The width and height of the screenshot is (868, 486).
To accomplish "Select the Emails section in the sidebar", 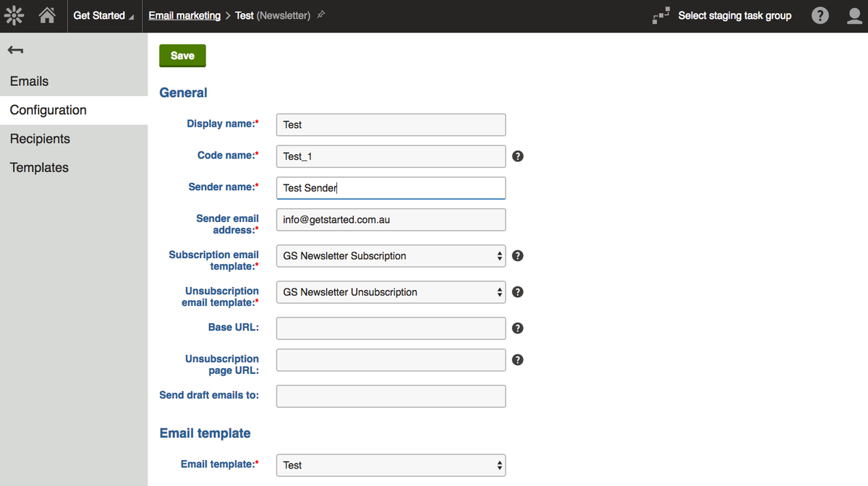I will pyautogui.click(x=29, y=81).
